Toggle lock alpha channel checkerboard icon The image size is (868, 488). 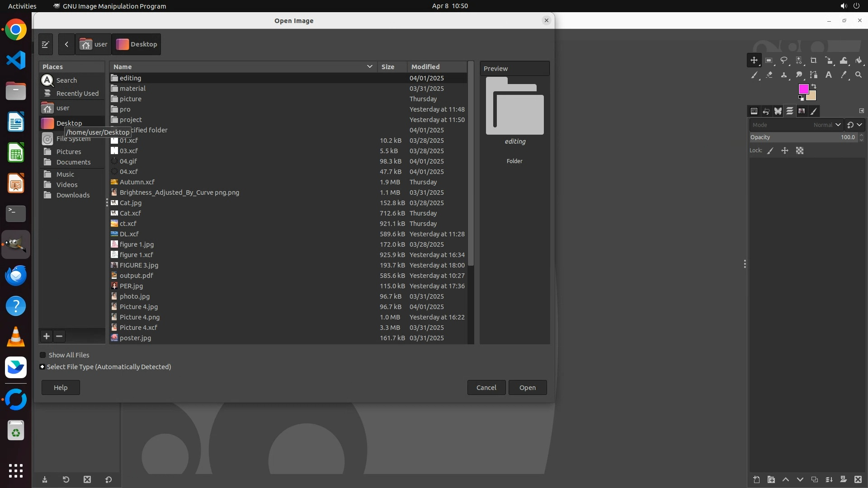(800, 151)
